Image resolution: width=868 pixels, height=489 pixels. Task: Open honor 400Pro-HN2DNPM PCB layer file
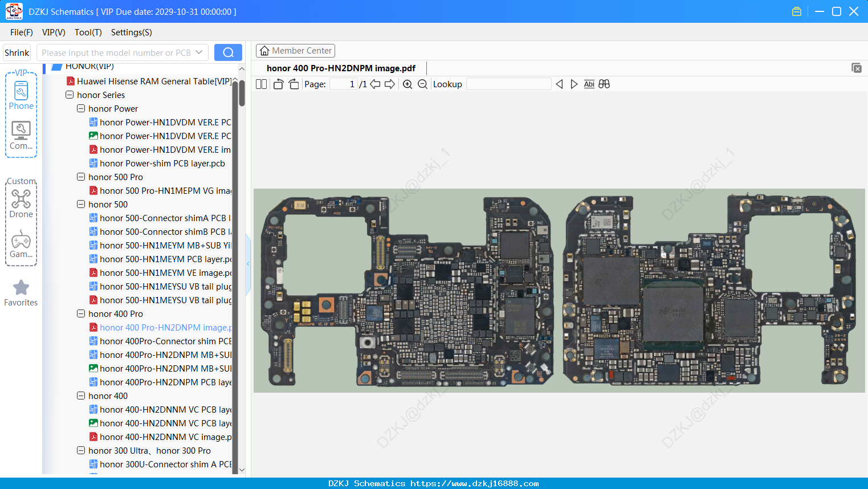pos(160,382)
